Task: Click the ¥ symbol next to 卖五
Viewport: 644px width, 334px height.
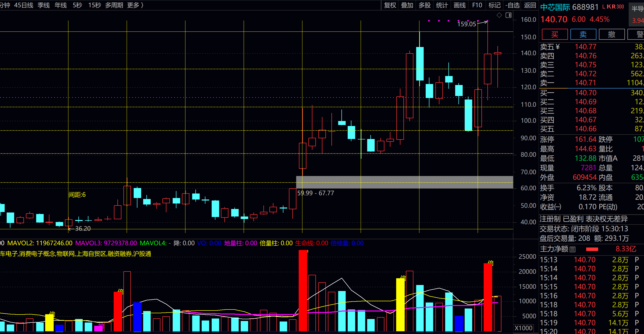Action: (x=558, y=47)
